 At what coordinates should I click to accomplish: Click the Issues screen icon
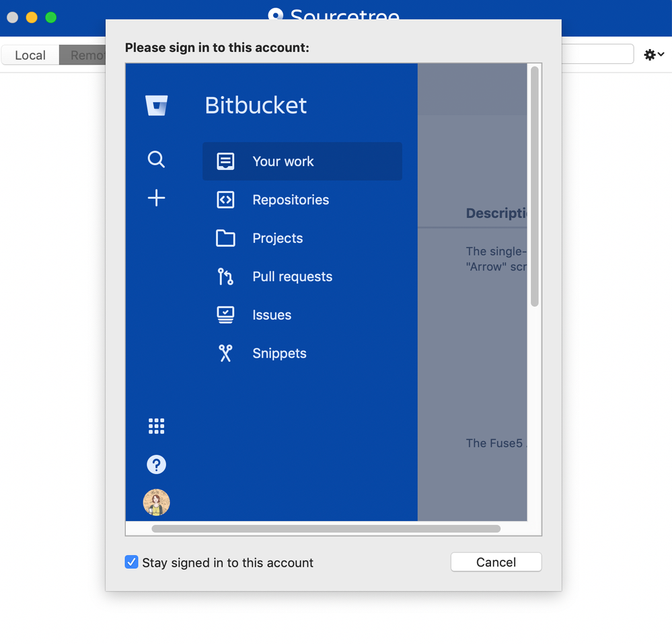click(225, 315)
